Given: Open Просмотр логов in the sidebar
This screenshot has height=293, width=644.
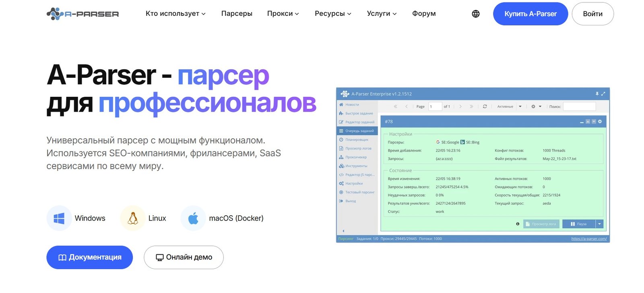Looking at the screenshot, I should (x=357, y=148).
